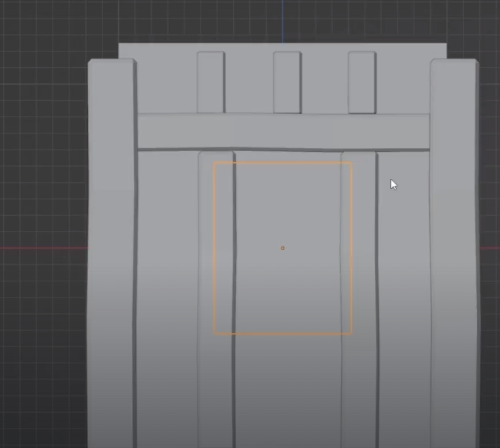Select the middle small block above crossbeam
Screen dimensions: 500x448
pyautogui.click(x=287, y=83)
